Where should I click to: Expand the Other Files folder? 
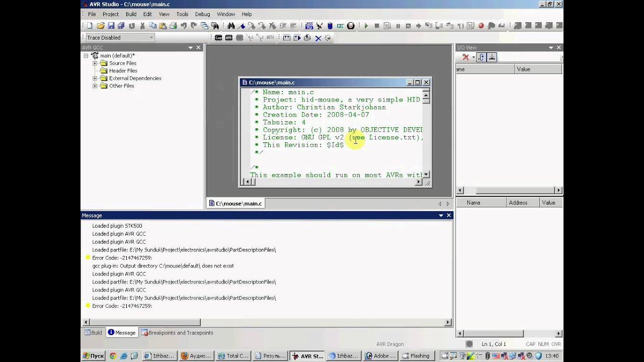point(95,86)
